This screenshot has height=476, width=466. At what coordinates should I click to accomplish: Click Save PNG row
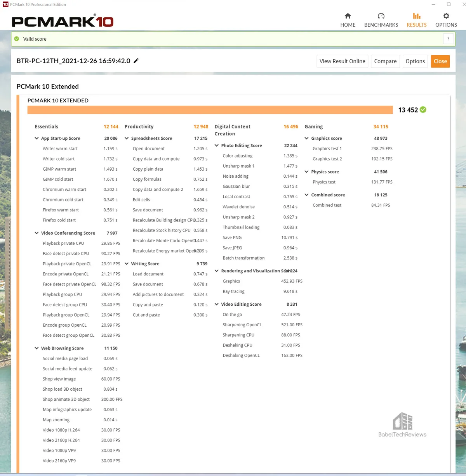(x=260, y=238)
